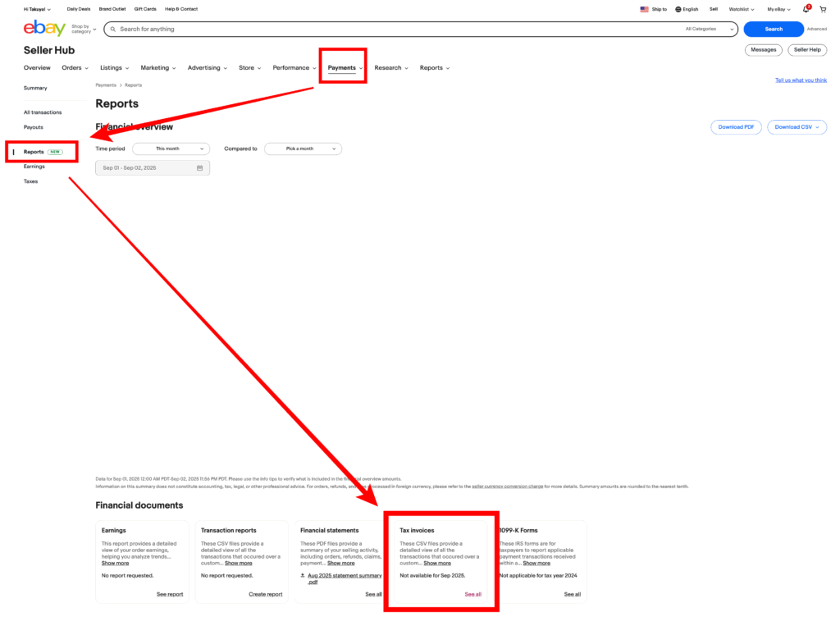840x626 pixels.
Task: Click 'Tell us what you think' link
Action: tap(801, 80)
